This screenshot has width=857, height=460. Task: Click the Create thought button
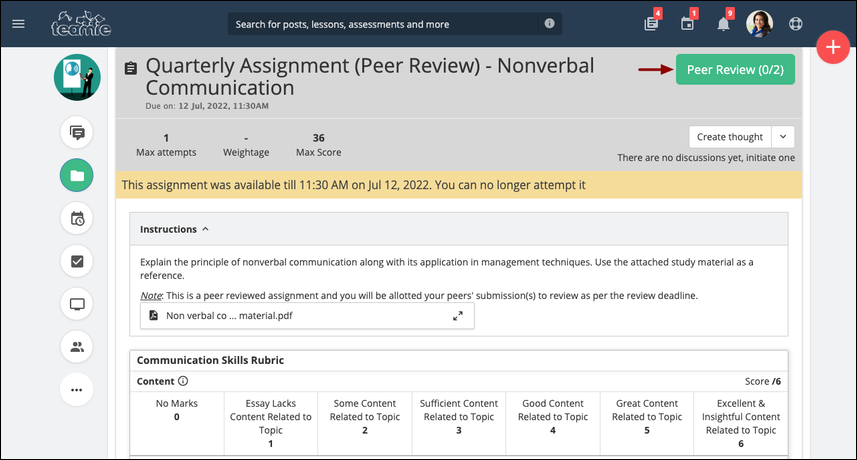click(730, 137)
